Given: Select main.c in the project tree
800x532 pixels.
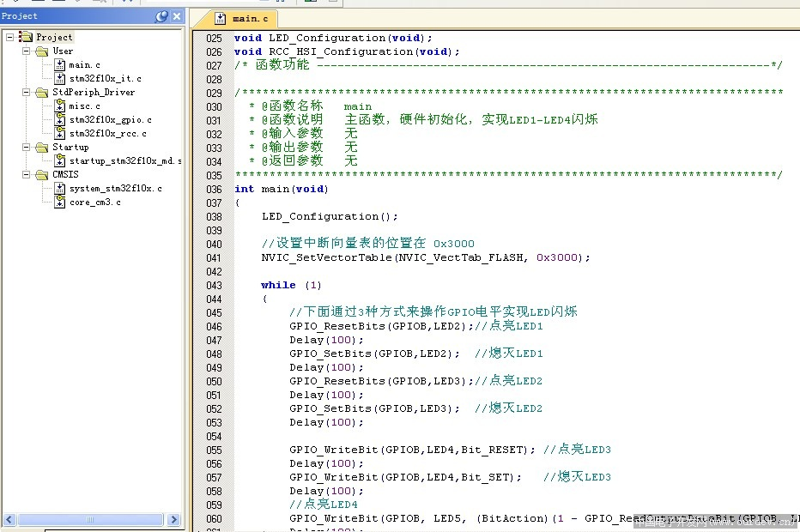Looking at the screenshot, I should coord(85,64).
